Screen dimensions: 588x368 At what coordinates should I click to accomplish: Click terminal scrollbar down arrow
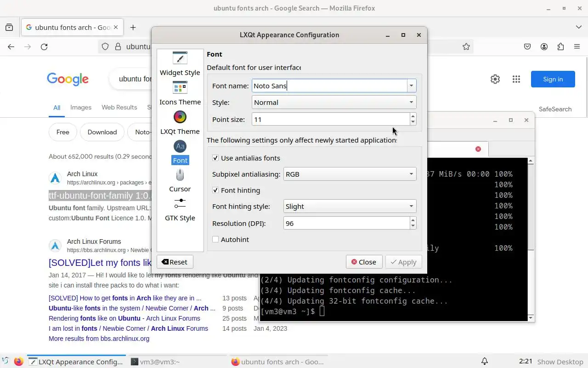(x=531, y=317)
